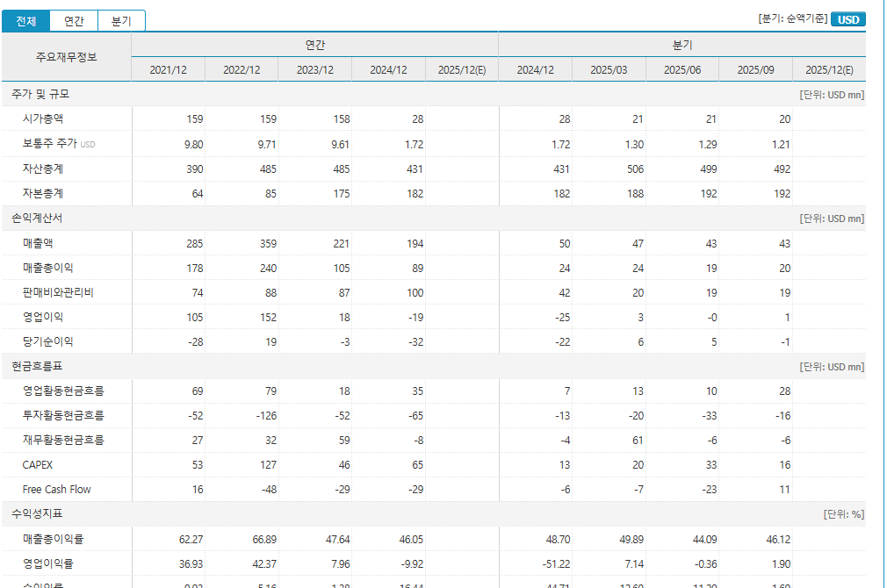The width and height of the screenshot is (887, 588).
Task: Click the Free Cash Flow row label
Action: click(x=56, y=489)
